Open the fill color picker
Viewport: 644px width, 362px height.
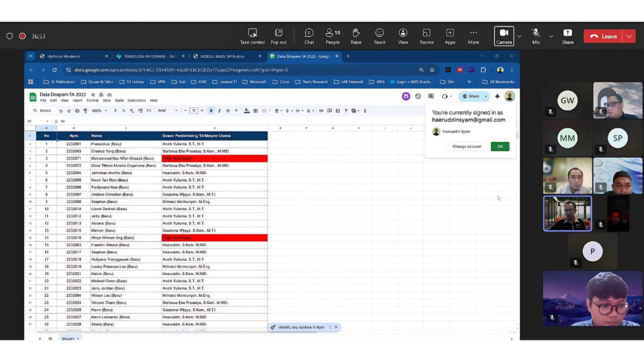click(247, 111)
